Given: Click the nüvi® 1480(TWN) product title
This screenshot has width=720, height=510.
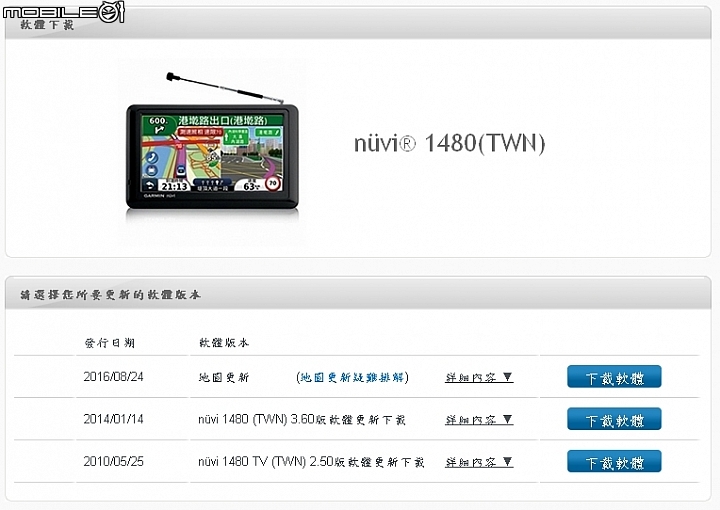Looking at the screenshot, I should click(450, 143).
